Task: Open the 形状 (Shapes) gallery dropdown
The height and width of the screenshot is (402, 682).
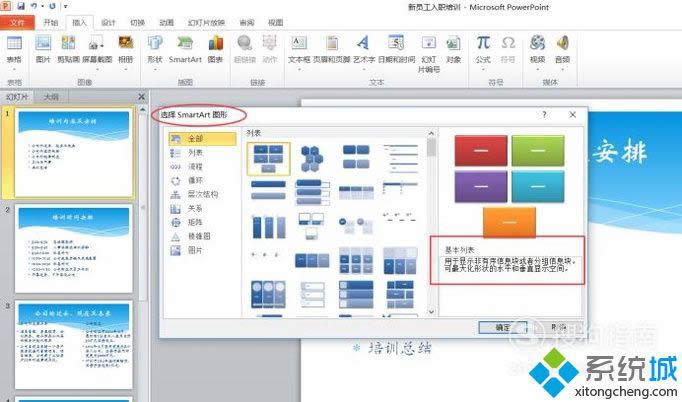Action: click(x=155, y=52)
